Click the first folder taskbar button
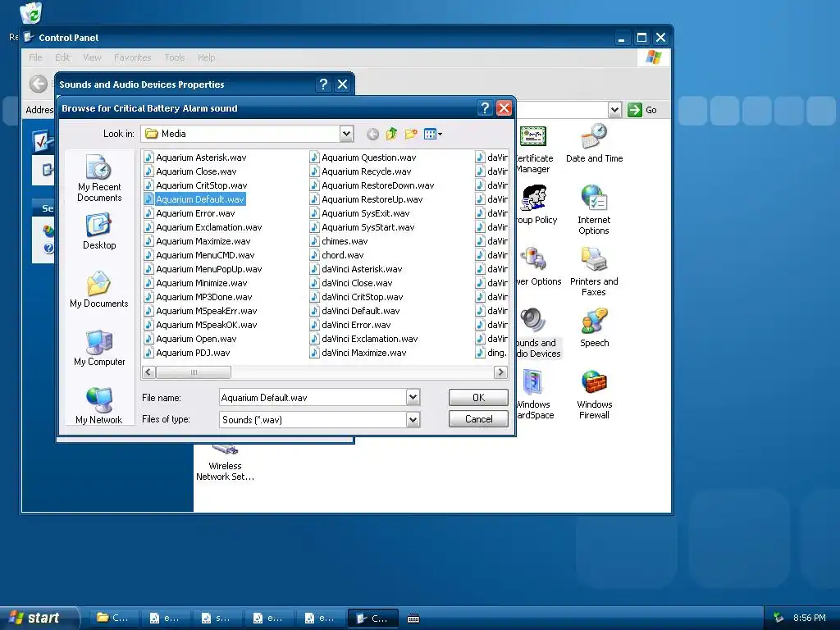The height and width of the screenshot is (630, 840). pos(114,619)
